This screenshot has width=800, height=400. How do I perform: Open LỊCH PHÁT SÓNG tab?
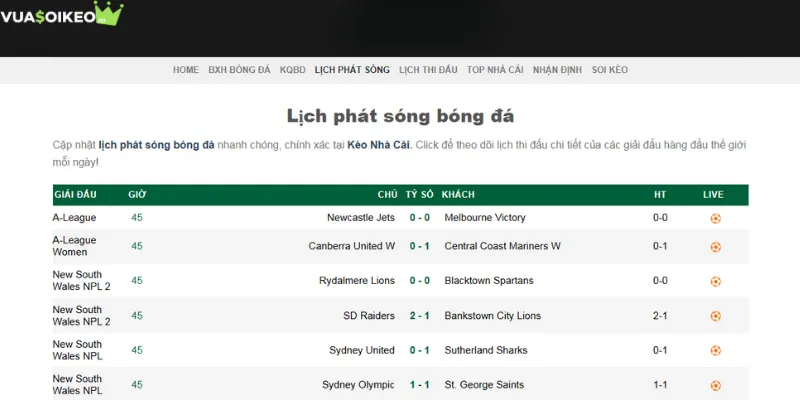[352, 70]
